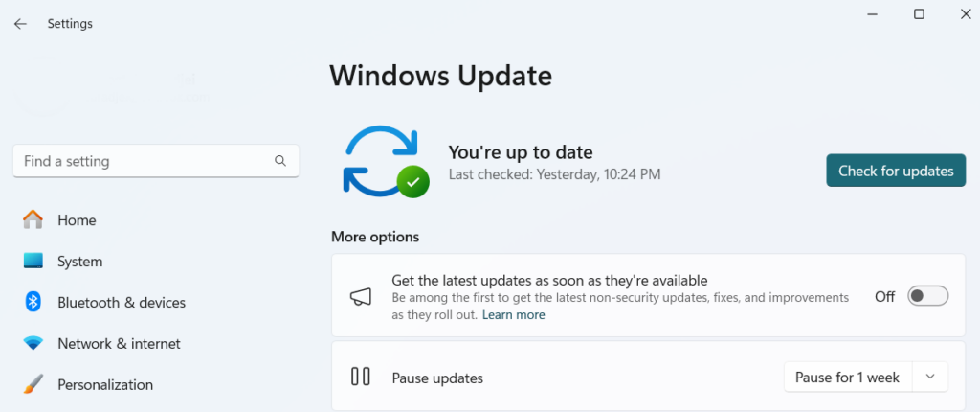This screenshot has width=980, height=412.
Task: Click the megaphone latest updates icon
Action: click(x=360, y=297)
